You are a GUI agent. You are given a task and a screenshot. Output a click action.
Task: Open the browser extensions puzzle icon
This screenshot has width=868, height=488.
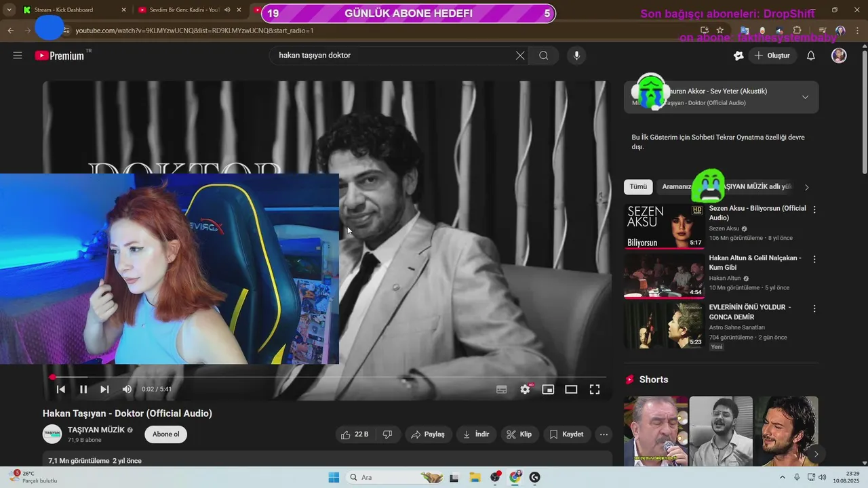(x=797, y=30)
